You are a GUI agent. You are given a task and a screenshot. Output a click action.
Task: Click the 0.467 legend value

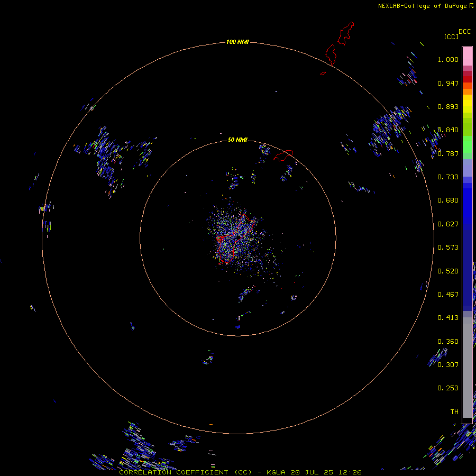pos(448,295)
